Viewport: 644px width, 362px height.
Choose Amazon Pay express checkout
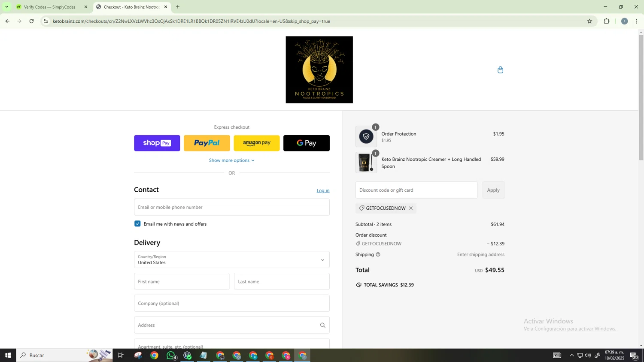pos(257,143)
